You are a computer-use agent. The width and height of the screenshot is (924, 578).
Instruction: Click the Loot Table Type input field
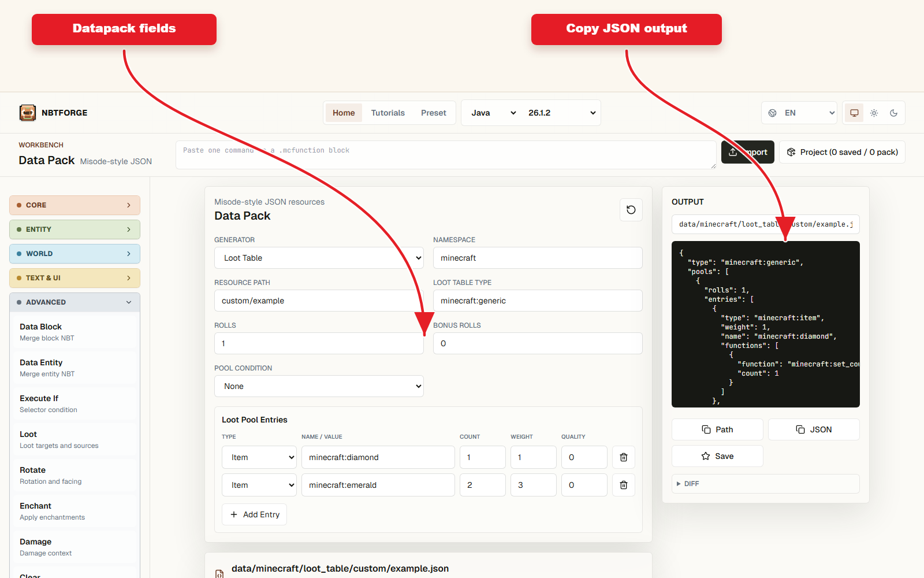(x=538, y=301)
